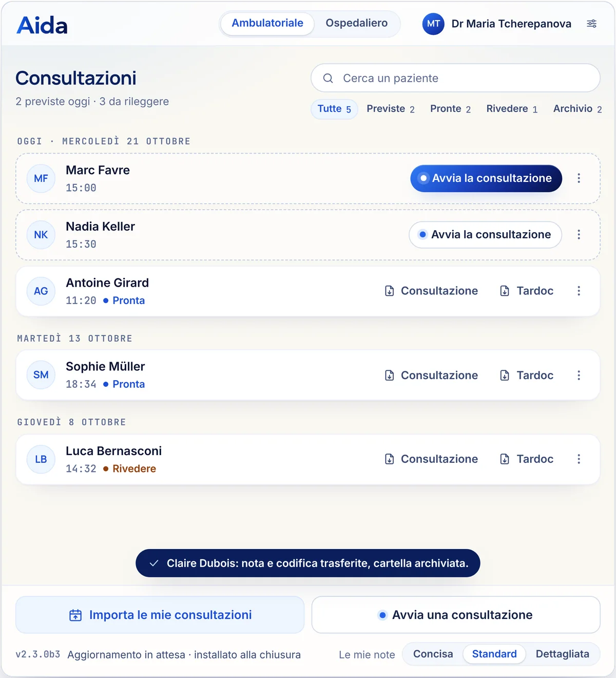This screenshot has height=678, width=616.
Task: Open Marc Favre's three-dot options menu
Action: pos(579,178)
